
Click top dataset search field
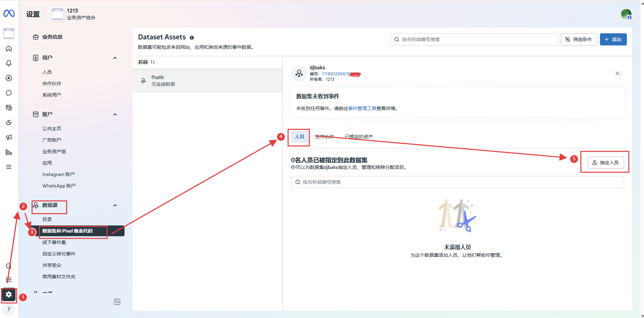(474, 39)
